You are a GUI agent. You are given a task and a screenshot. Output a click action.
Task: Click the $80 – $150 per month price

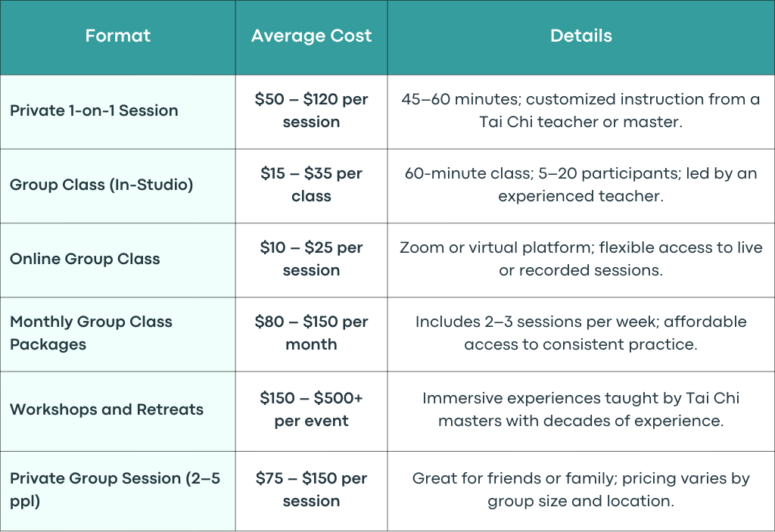(311, 333)
